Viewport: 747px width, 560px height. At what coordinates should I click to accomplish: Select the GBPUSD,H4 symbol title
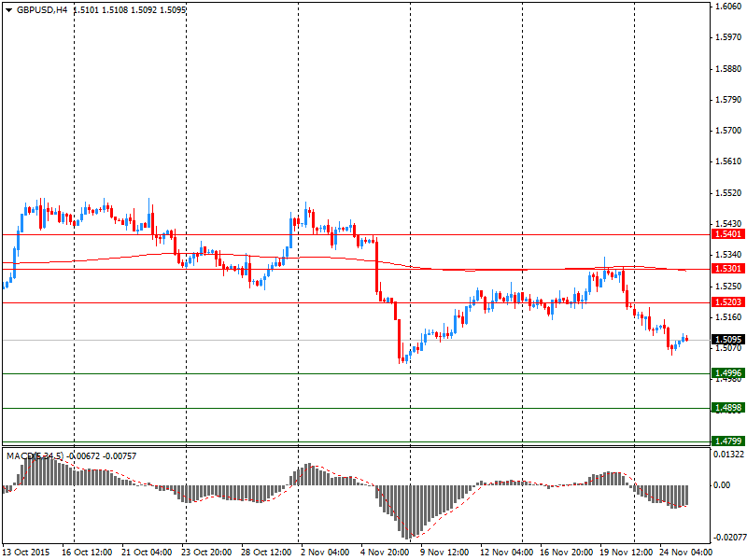click(42, 9)
